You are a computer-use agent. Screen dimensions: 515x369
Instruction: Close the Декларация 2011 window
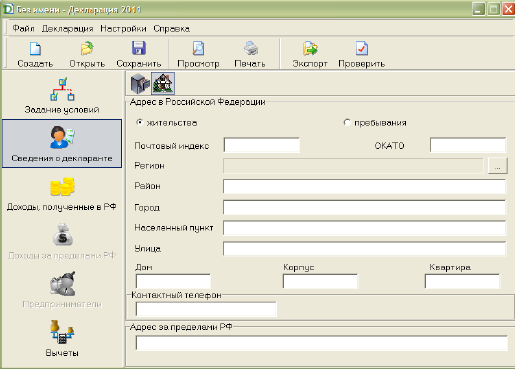508,9
